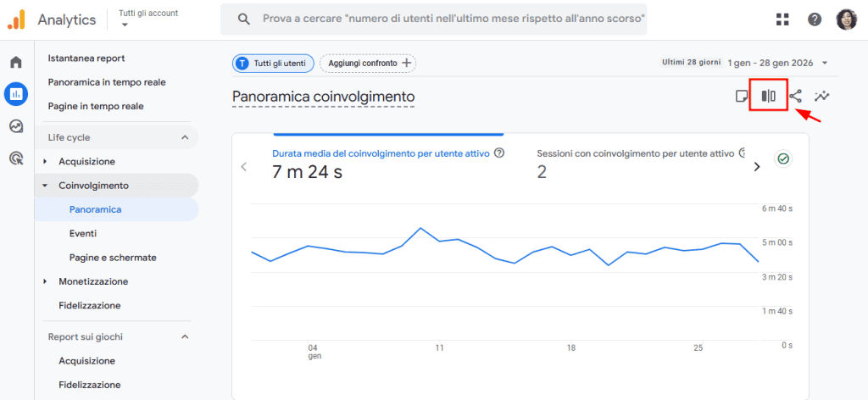
Task: Open the date range dropdown arrow
Action: pos(825,63)
